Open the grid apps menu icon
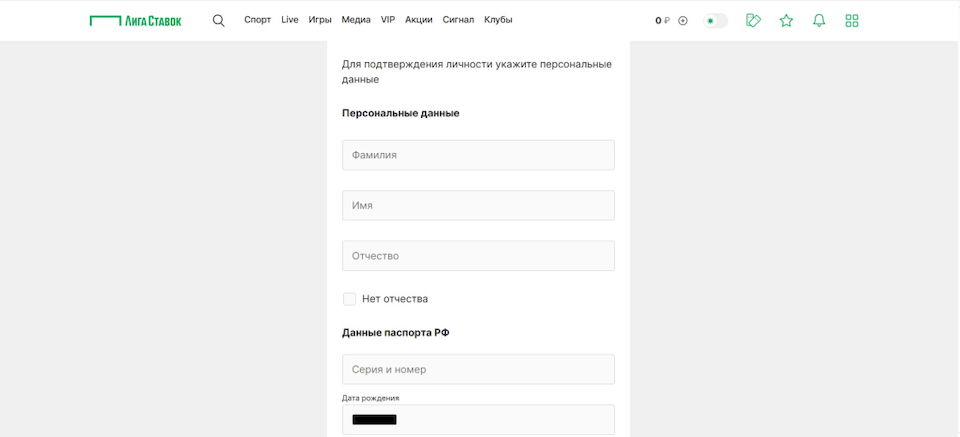Screen dimensions: 960x437 click(x=852, y=20)
